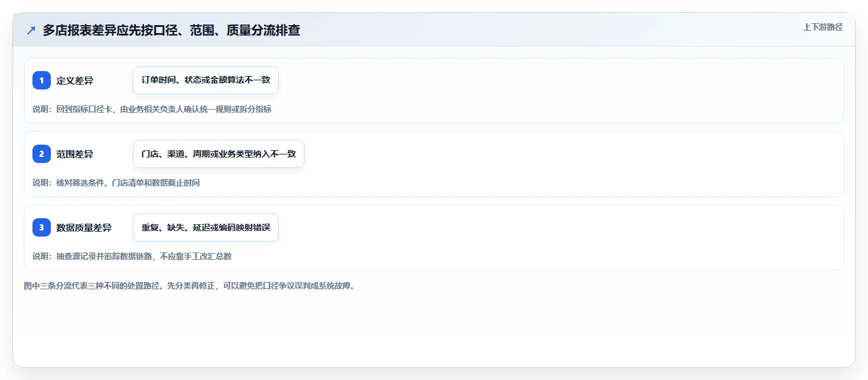868x380 pixels.
Task: Click the note 核对筛选条件、门店清单和数据截止时间
Action: click(x=116, y=183)
